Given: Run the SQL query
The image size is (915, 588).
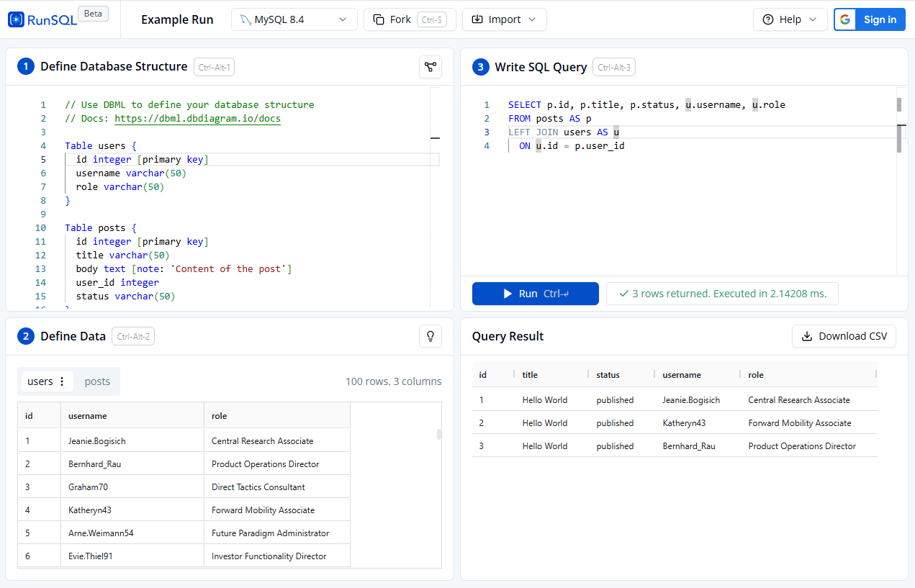Looking at the screenshot, I should pyautogui.click(x=536, y=294).
